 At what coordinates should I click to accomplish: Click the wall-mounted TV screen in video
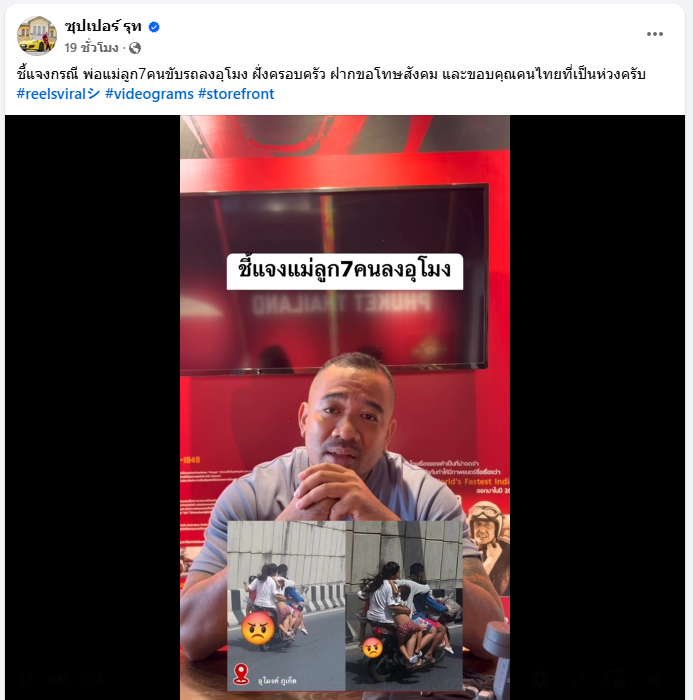[x=334, y=279]
